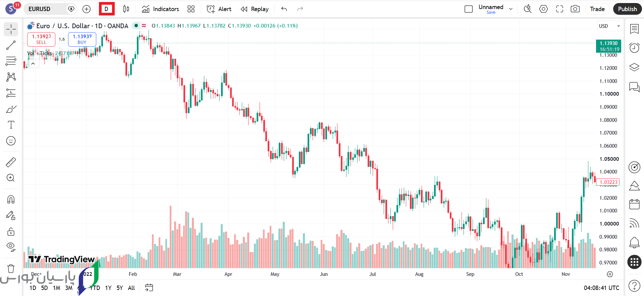Open the Fibonacci retracement tool

11,61
